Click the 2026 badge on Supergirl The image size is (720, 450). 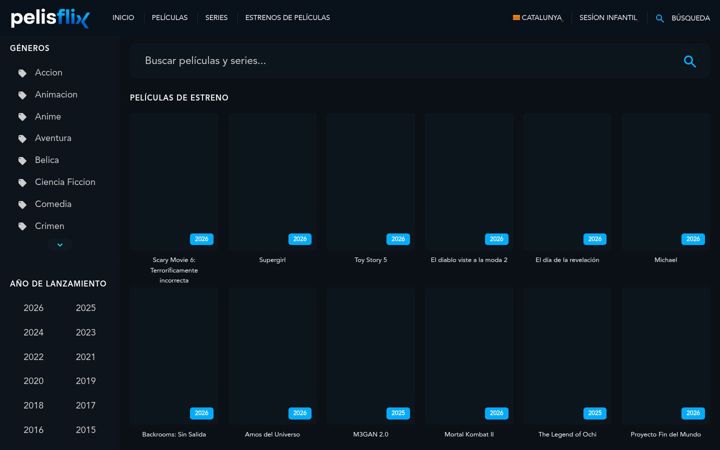pos(300,239)
